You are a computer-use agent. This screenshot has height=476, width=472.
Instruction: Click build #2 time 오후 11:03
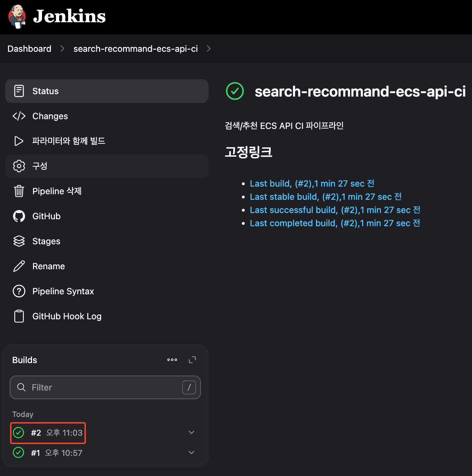click(x=64, y=433)
